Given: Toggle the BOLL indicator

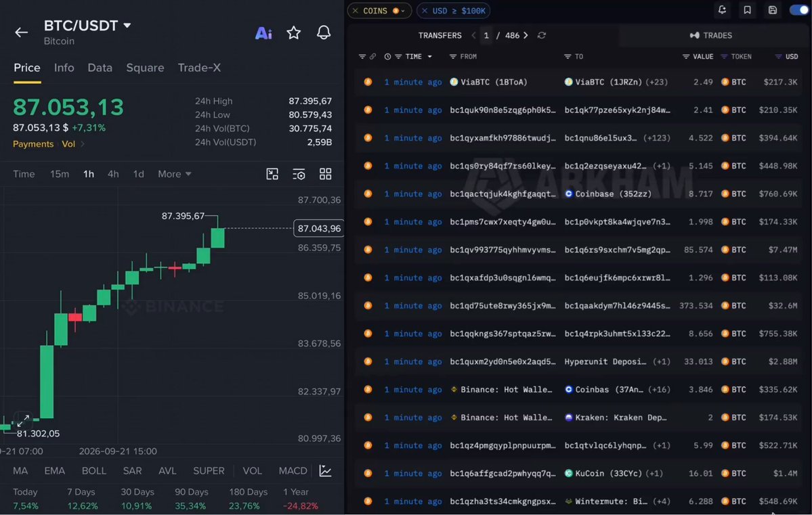Looking at the screenshot, I should pos(93,470).
